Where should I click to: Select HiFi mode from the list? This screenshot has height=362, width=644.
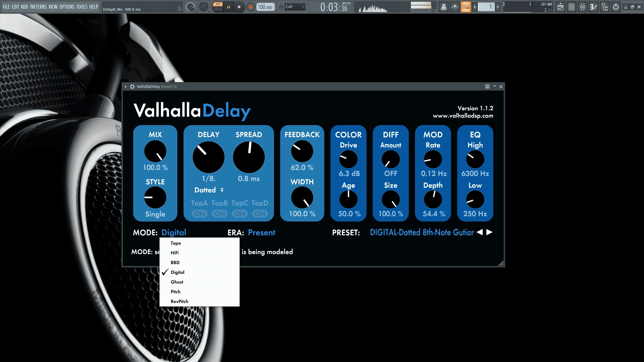click(200, 253)
